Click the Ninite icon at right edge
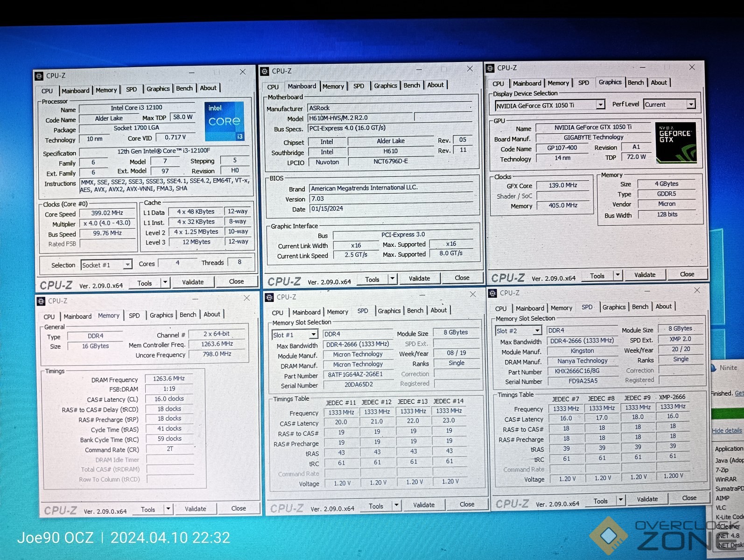 714,368
